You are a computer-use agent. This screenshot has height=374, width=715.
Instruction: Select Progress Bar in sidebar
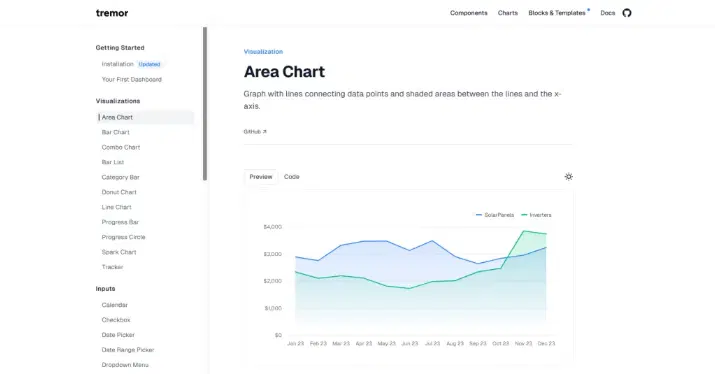coord(120,222)
